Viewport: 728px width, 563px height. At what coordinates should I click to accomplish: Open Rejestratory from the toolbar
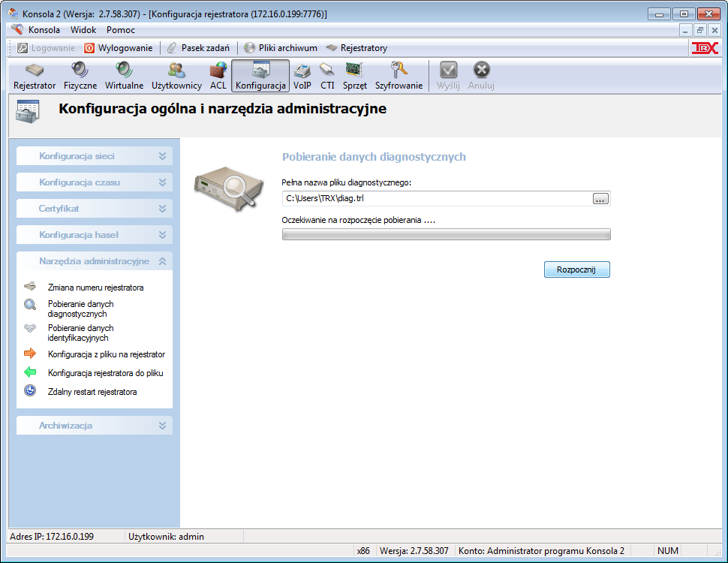356,48
